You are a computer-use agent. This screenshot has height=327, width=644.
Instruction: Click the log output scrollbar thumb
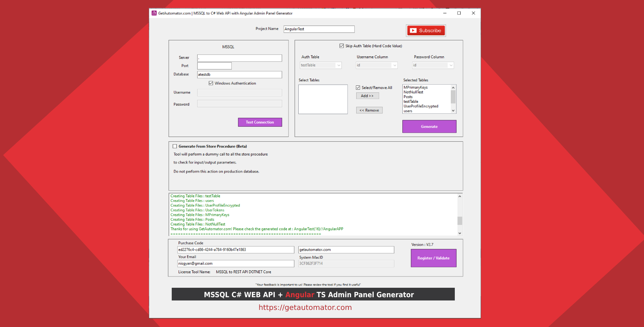(460, 221)
